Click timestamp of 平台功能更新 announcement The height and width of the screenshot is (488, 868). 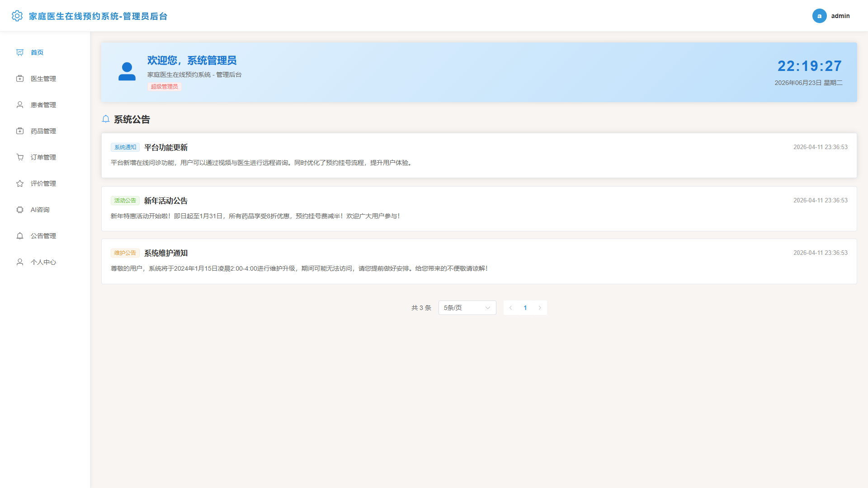tap(821, 147)
